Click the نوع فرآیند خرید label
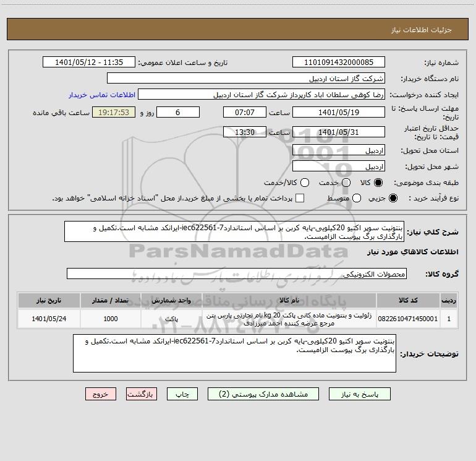This screenshot has height=461, width=476. [x=433, y=198]
